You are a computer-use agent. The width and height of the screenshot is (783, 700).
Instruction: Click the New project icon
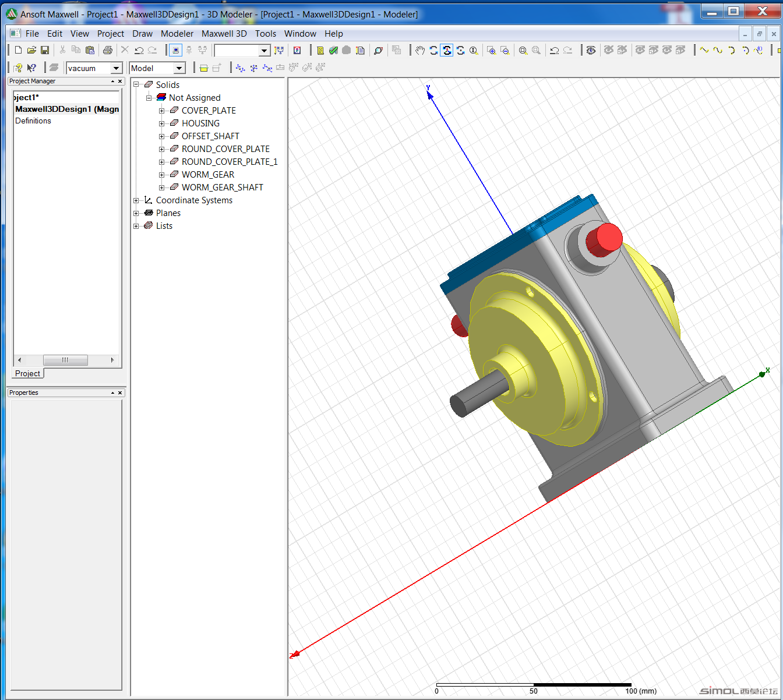click(x=18, y=51)
